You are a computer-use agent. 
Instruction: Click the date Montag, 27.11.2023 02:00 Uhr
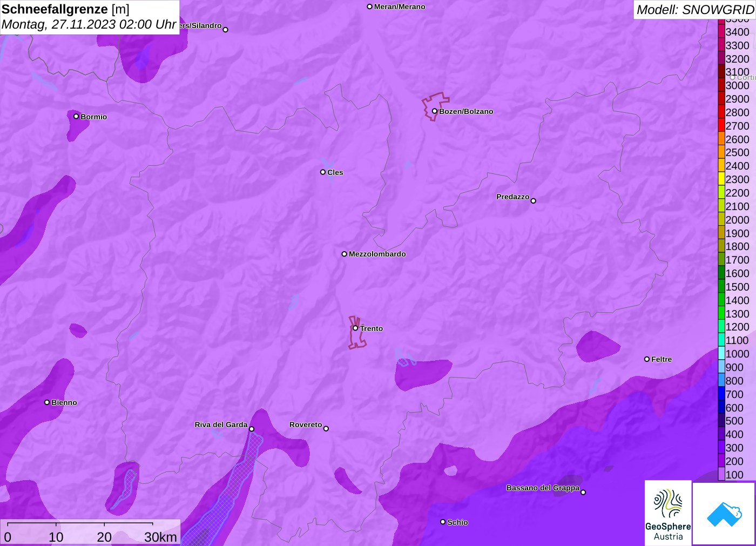coord(89,25)
